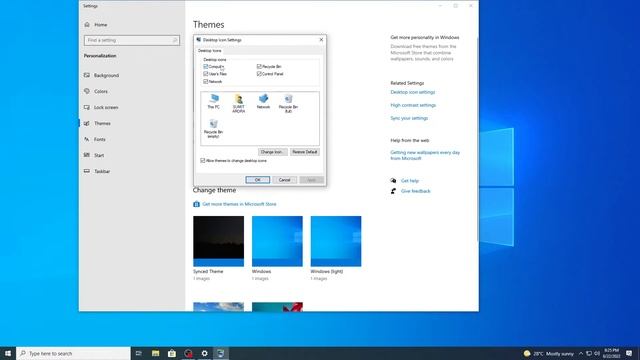Open the clock and date flyout
Screen dimensions: 640x360
[x=611, y=353]
